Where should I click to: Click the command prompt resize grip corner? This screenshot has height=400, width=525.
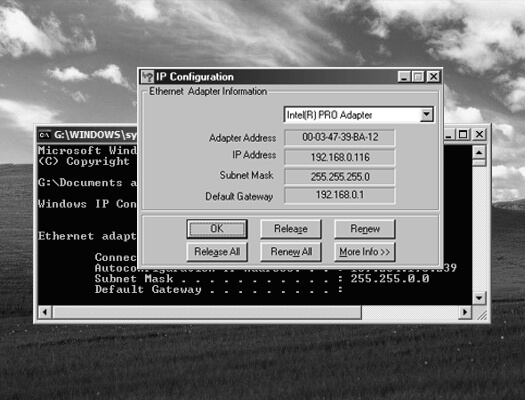point(481,315)
